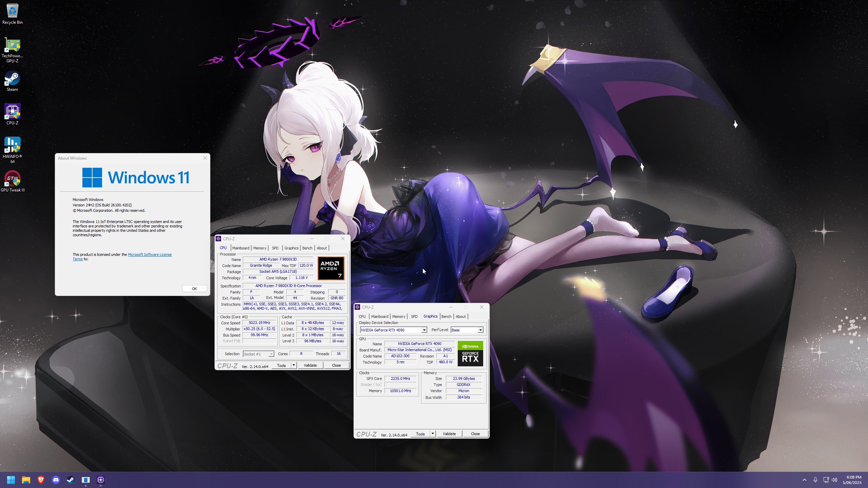This screenshot has height=488, width=868.
Task: Click the CPU-Z title bar icon of Graphics window
Action: 357,307
